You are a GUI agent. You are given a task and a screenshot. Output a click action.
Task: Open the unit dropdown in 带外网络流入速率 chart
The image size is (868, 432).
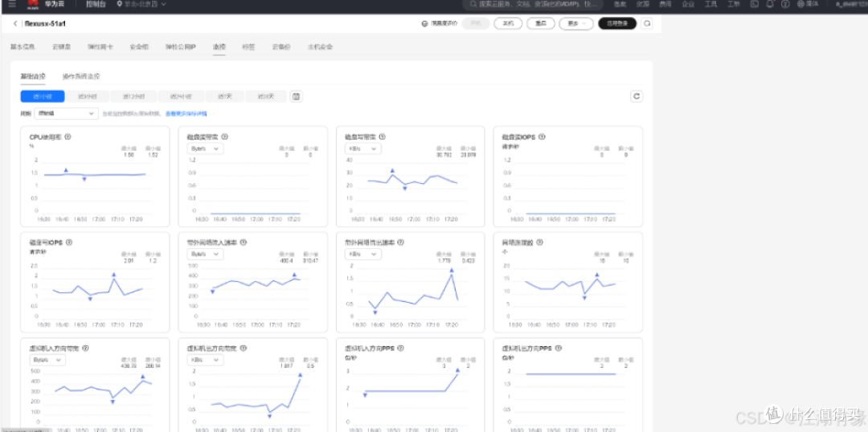point(206,254)
